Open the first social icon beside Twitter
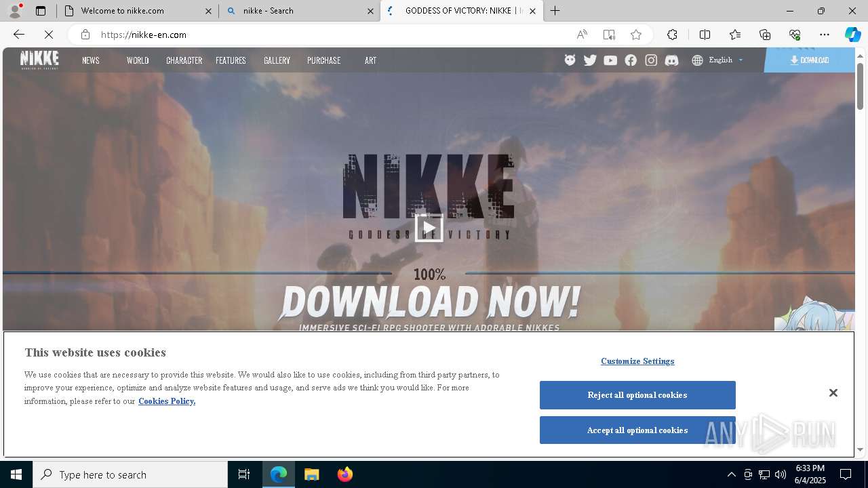Image resolution: width=868 pixels, height=488 pixels. pyautogui.click(x=570, y=60)
